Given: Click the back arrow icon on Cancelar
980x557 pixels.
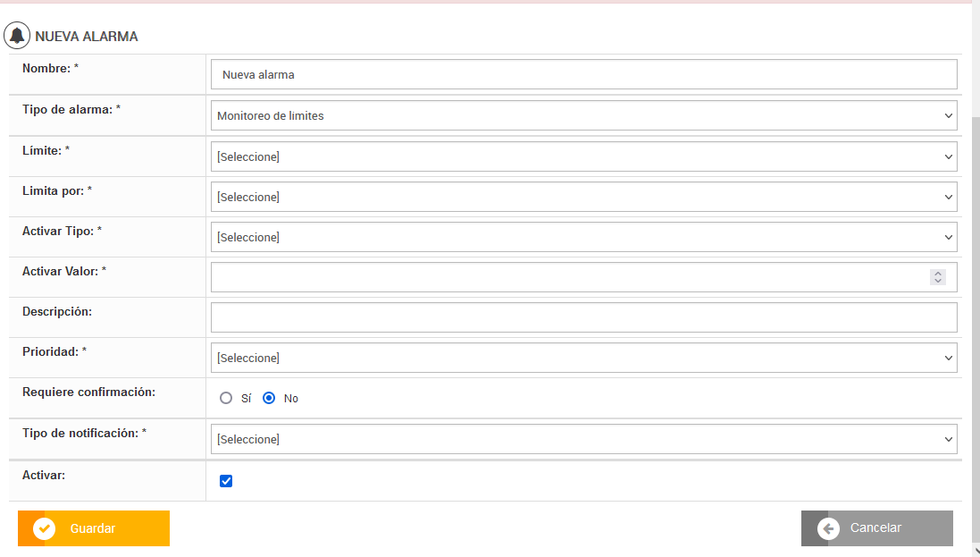Looking at the screenshot, I should click(828, 528).
